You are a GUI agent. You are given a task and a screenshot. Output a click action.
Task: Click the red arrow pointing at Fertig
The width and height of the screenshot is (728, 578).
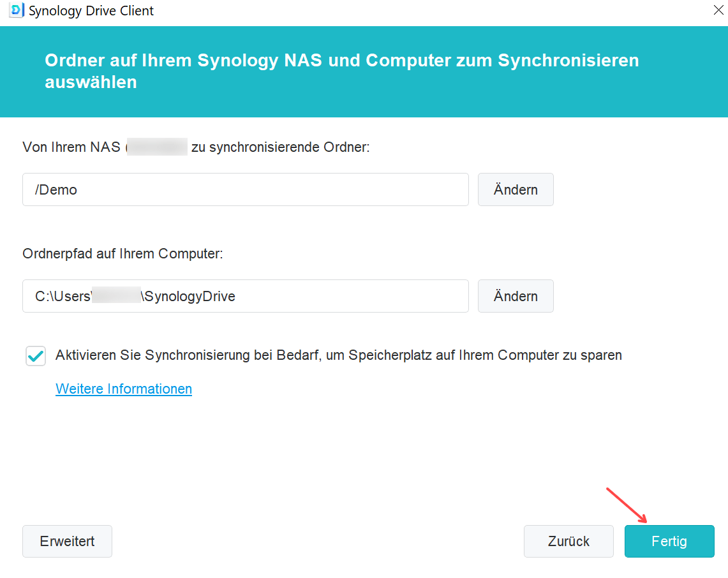(628, 506)
